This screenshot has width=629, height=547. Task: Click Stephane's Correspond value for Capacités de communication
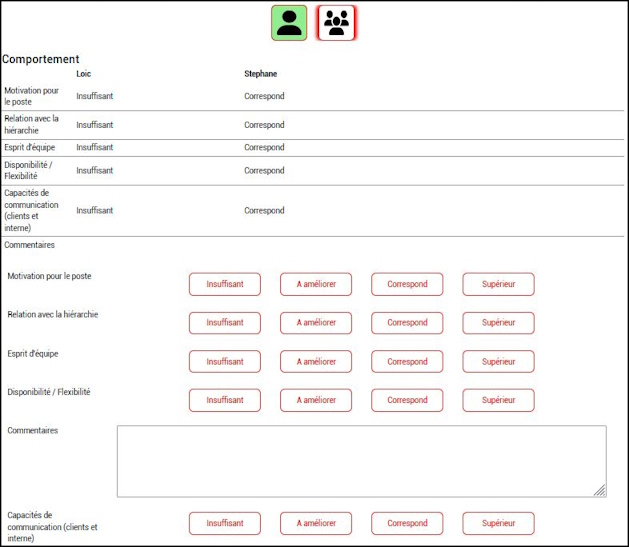(x=264, y=211)
